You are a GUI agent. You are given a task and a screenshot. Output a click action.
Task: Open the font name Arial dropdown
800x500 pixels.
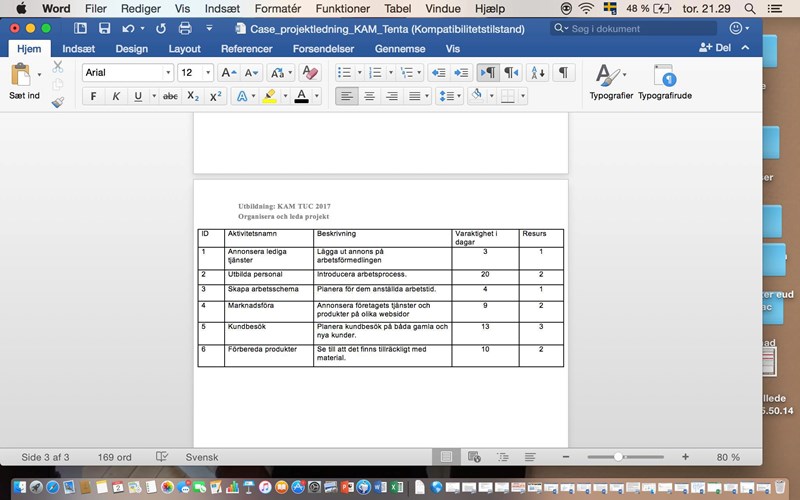[x=167, y=73]
